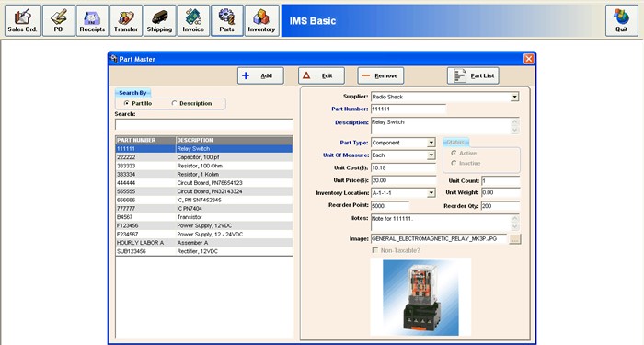This screenshot has width=644, height=345.
Task: Open the Transfer module
Action: click(126, 20)
